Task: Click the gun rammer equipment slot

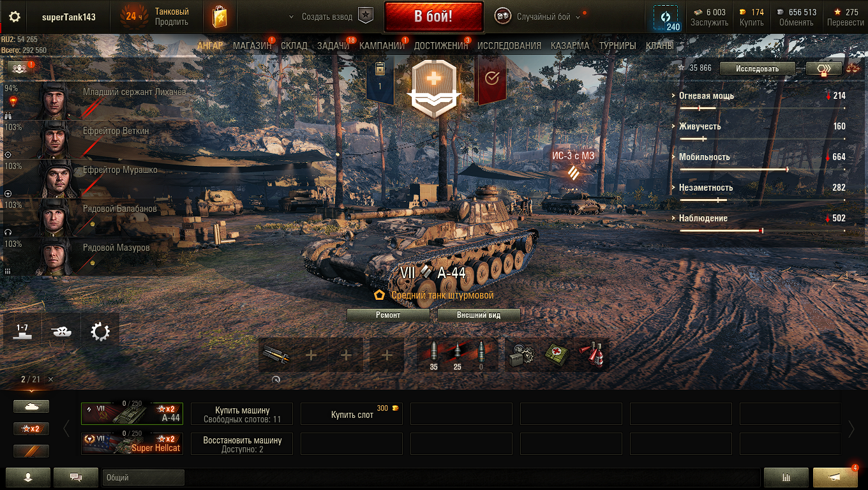Action: tap(276, 355)
